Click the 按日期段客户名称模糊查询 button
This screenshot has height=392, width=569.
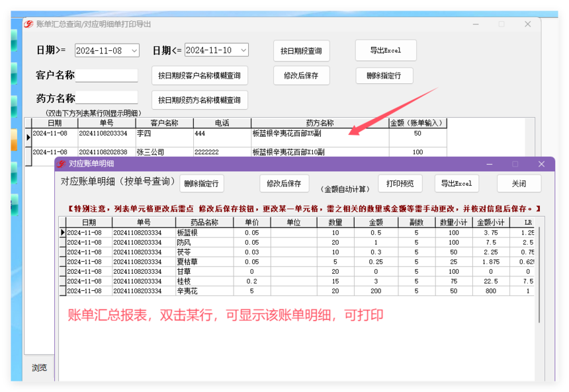(199, 75)
